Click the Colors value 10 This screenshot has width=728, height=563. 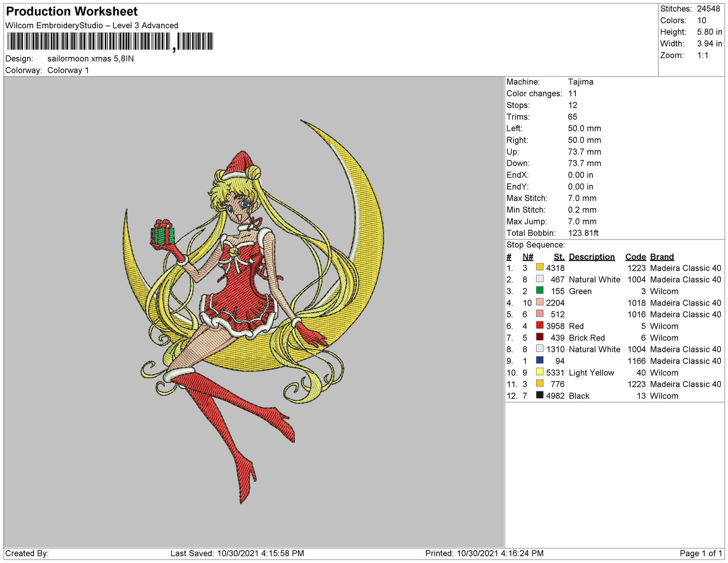pyautogui.click(x=702, y=20)
